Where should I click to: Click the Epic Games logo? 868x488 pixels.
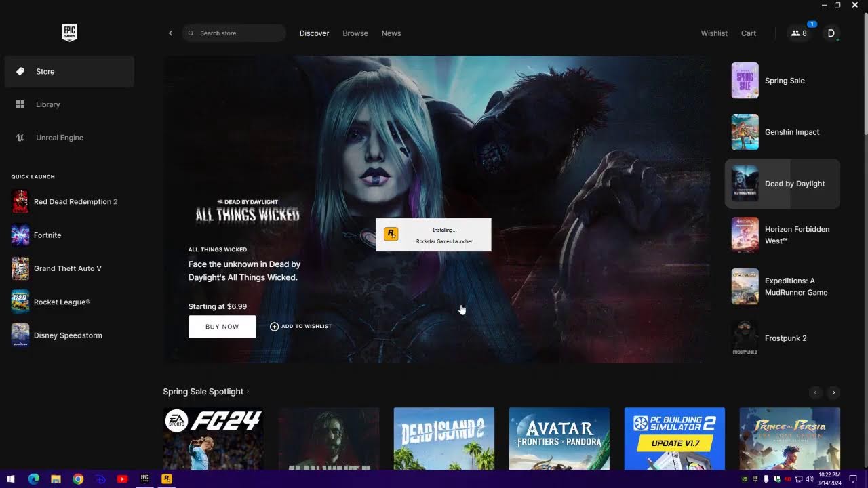point(69,33)
